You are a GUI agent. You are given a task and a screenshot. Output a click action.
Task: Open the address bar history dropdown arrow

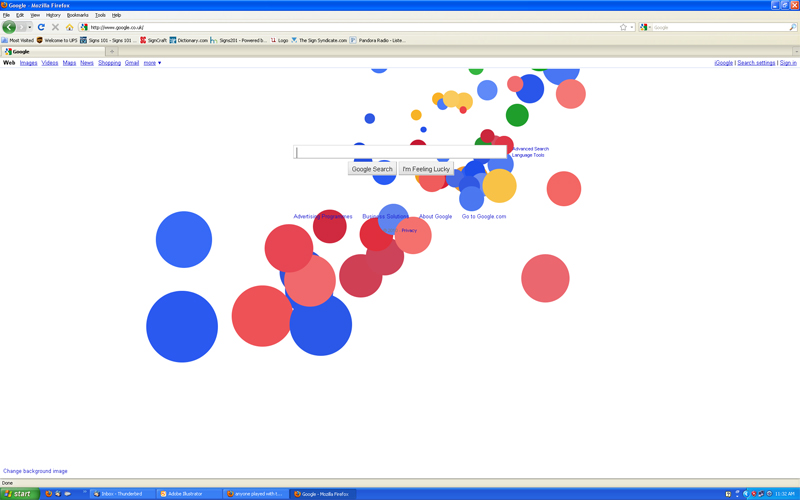(632, 27)
